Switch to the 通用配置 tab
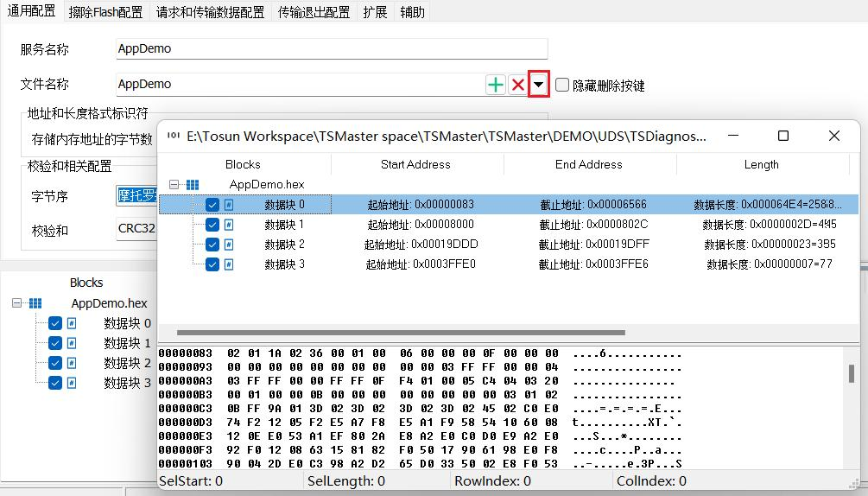 [x=32, y=11]
